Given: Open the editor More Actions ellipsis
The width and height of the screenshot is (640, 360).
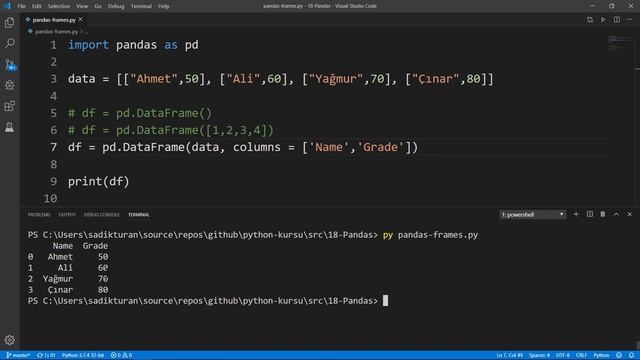Looking at the screenshot, I should click(x=630, y=20).
